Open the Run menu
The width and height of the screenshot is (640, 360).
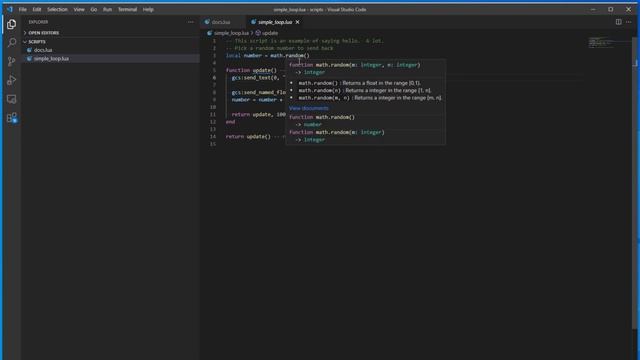[107, 9]
